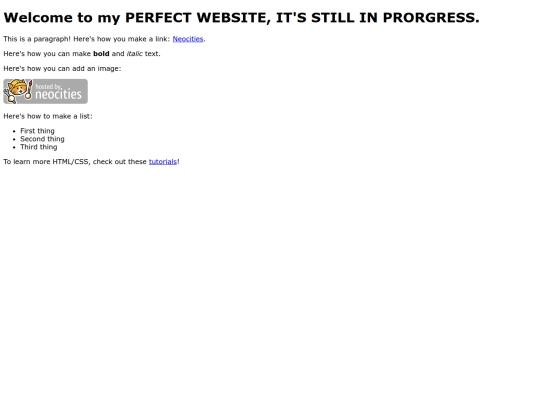The height and width of the screenshot is (405, 540).
Task: Click 'Here's how you can add an image:' text
Action: (62, 69)
